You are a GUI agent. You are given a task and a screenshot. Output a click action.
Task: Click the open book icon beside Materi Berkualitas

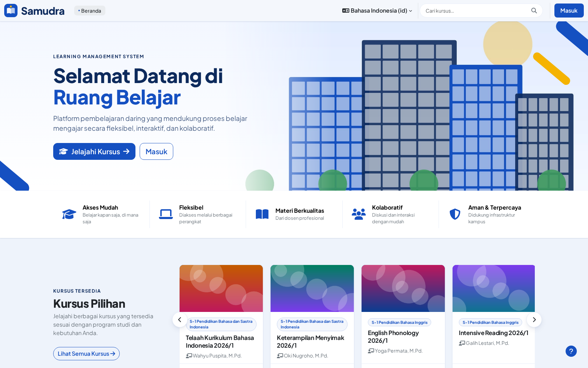262,214
